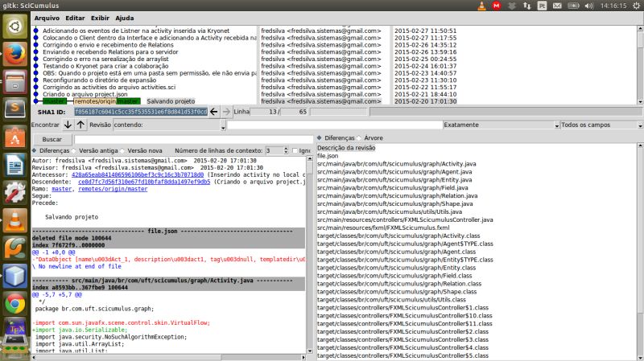The image size is (644, 361).
Task: Toggle the ignore whitespace checkbox
Action: coord(295,150)
